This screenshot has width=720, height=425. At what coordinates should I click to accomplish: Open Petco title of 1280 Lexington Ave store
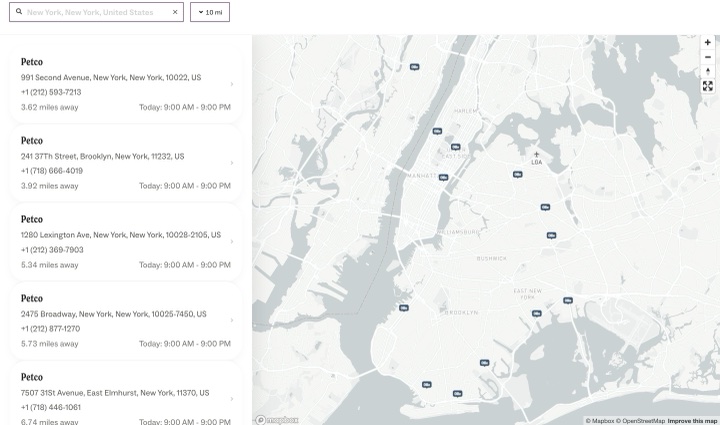[32, 219]
